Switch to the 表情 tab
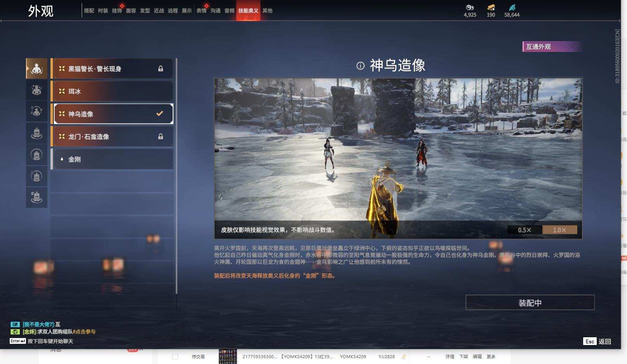The width and height of the screenshot is (627, 364). [201, 10]
